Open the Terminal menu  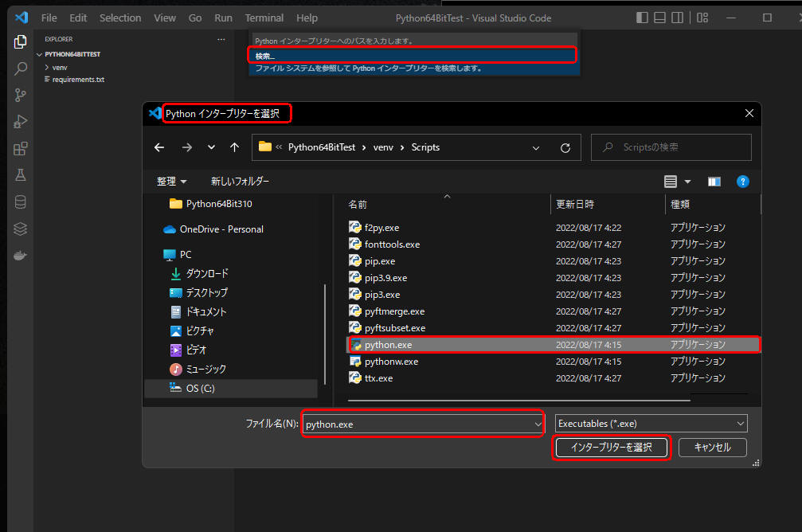click(264, 18)
